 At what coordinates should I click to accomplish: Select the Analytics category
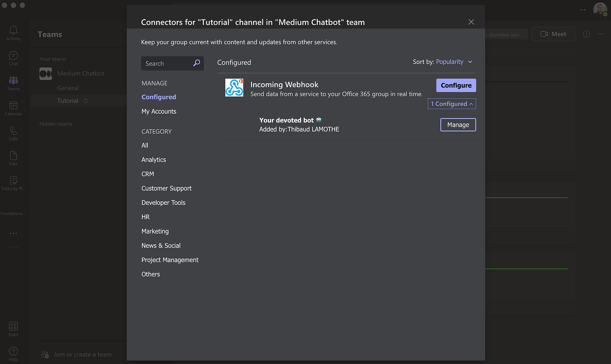tap(154, 160)
